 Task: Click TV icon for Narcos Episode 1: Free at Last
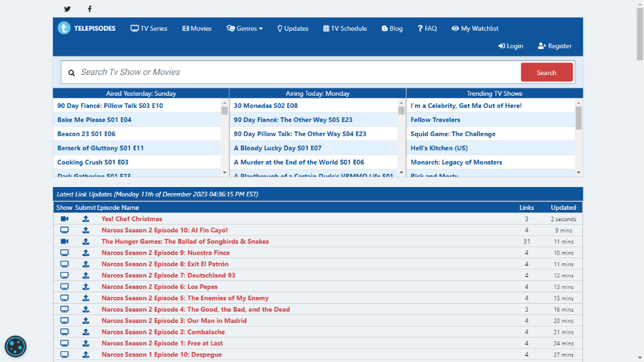(64, 343)
